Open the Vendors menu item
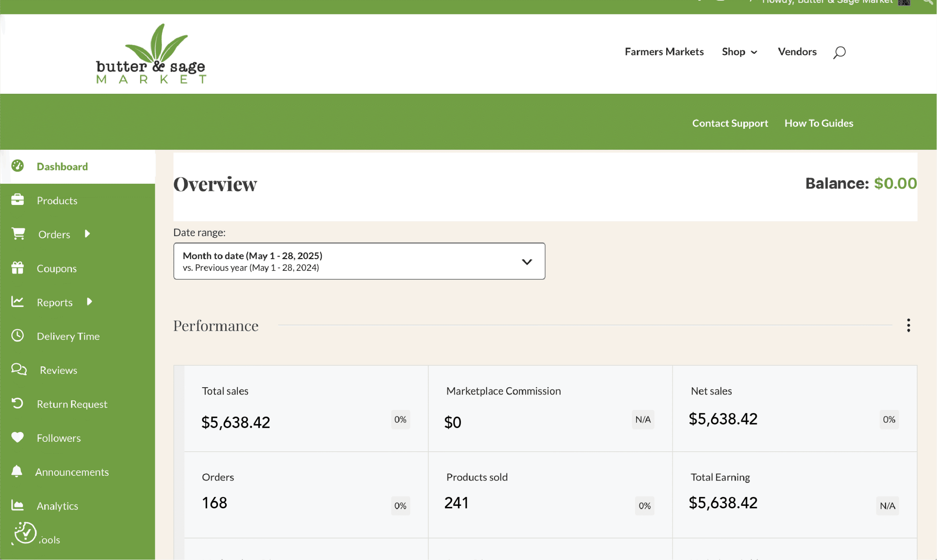The height and width of the screenshot is (560, 937). 798,52
